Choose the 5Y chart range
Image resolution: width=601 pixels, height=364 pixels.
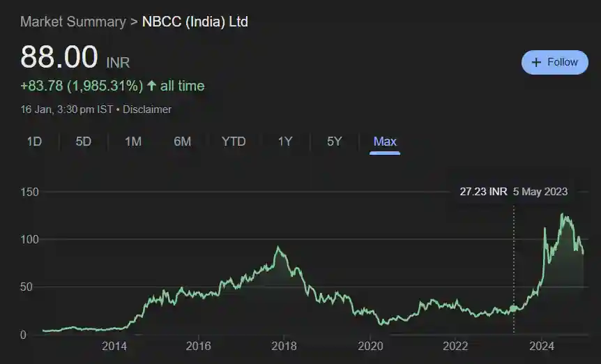(x=334, y=142)
